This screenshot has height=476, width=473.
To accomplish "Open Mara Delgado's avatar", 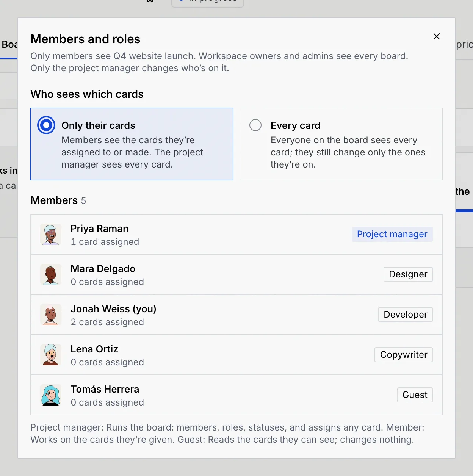I will pyautogui.click(x=51, y=274).
